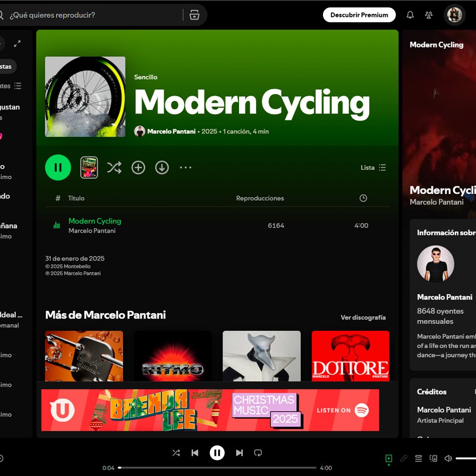Image resolution: width=476 pixels, height=476 pixels.
Task: Add Modern Cycling to your library
Action: [x=138, y=167]
